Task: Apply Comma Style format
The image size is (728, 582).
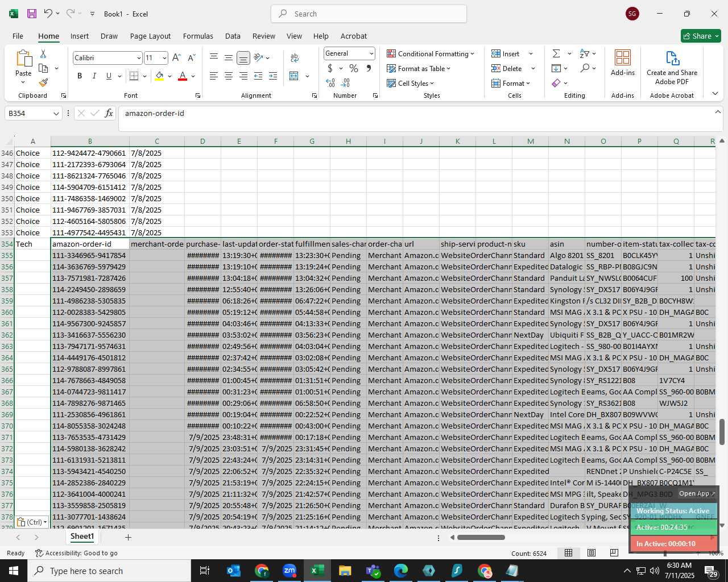Action: [x=369, y=68]
